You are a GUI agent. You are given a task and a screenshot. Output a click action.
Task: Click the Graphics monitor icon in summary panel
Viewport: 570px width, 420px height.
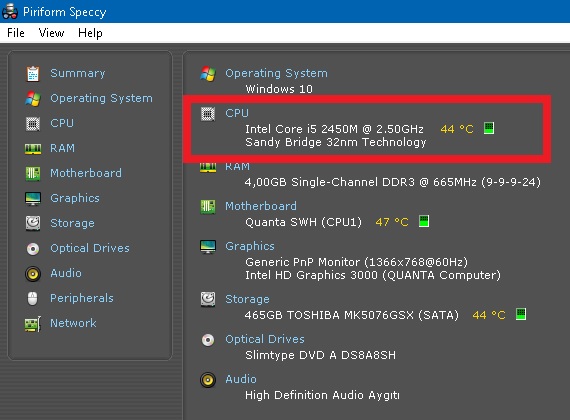click(208, 247)
